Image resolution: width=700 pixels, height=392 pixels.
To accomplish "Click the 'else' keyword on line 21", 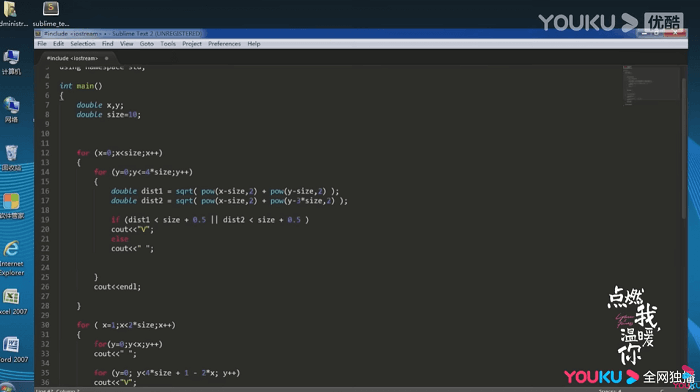I will coord(120,239).
